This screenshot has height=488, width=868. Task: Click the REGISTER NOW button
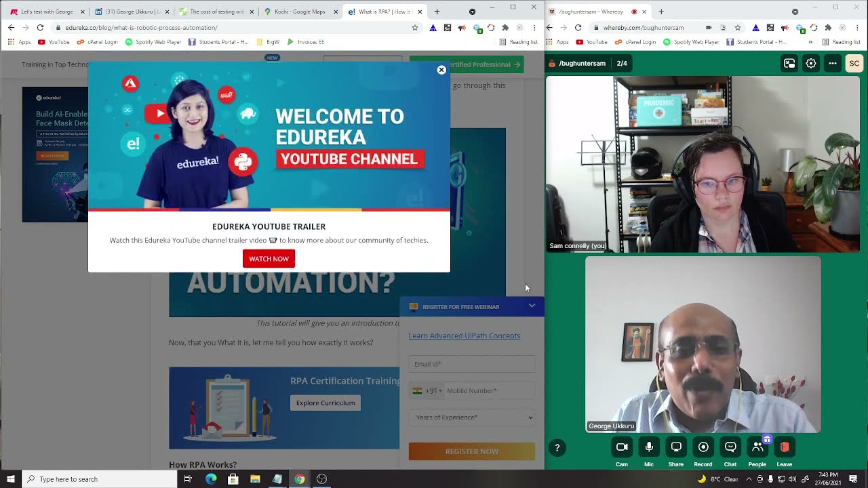coord(471,451)
